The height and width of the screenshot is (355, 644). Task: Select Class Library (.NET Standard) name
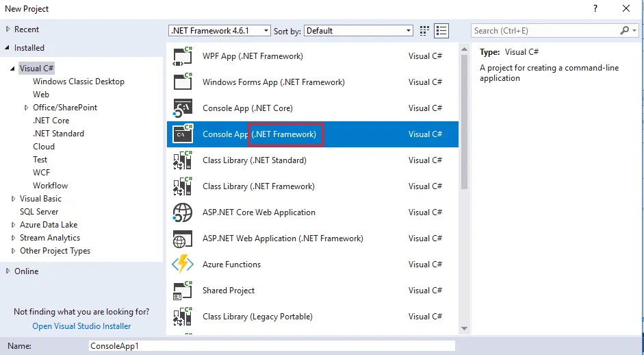pos(254,160)
